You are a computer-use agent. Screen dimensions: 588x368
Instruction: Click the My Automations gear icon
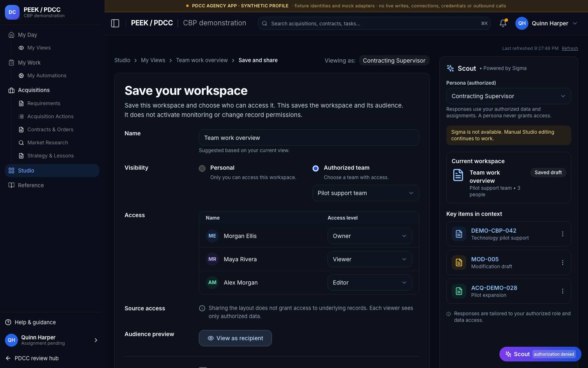tap(21, 76)
